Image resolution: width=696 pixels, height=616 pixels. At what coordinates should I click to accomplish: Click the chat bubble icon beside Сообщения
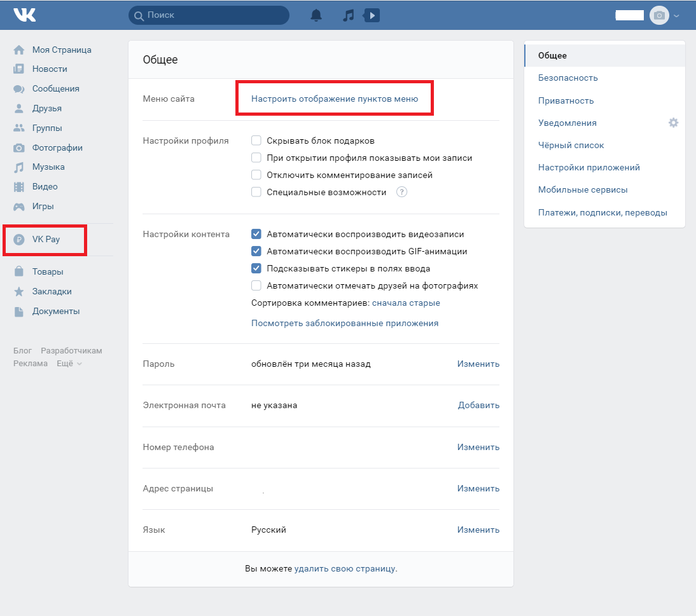click(18, 89)
